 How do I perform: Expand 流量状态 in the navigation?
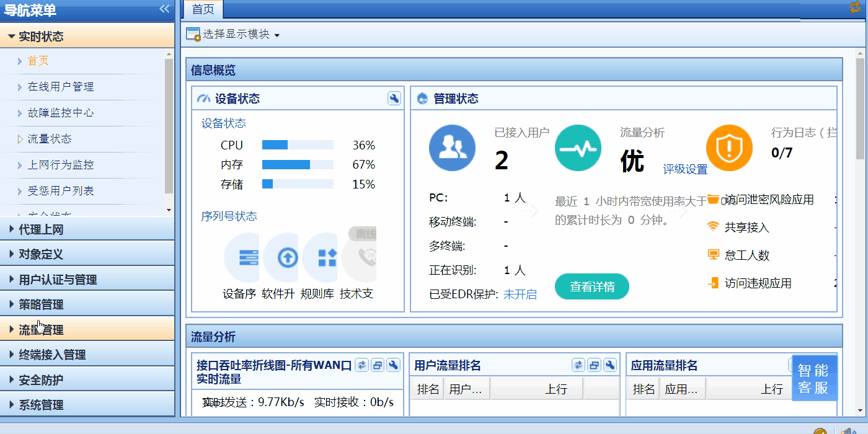[x=50, y=139]
